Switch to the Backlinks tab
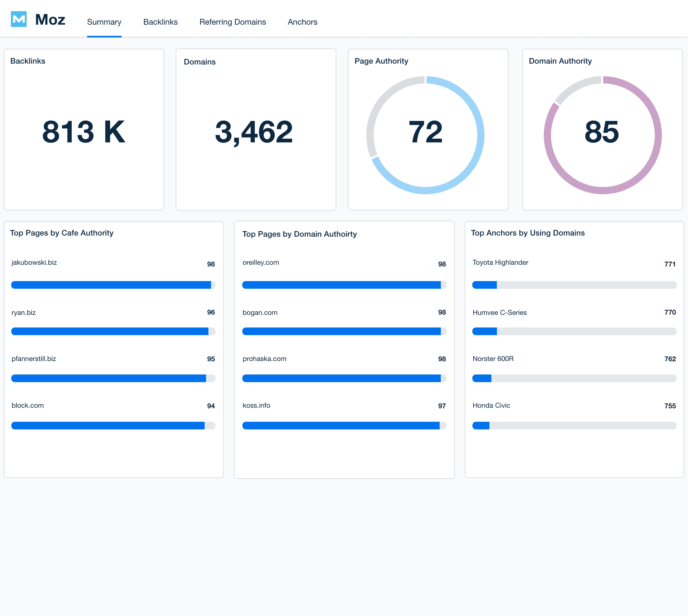Viewport: 688px width, 616px height. pos(160,22)
